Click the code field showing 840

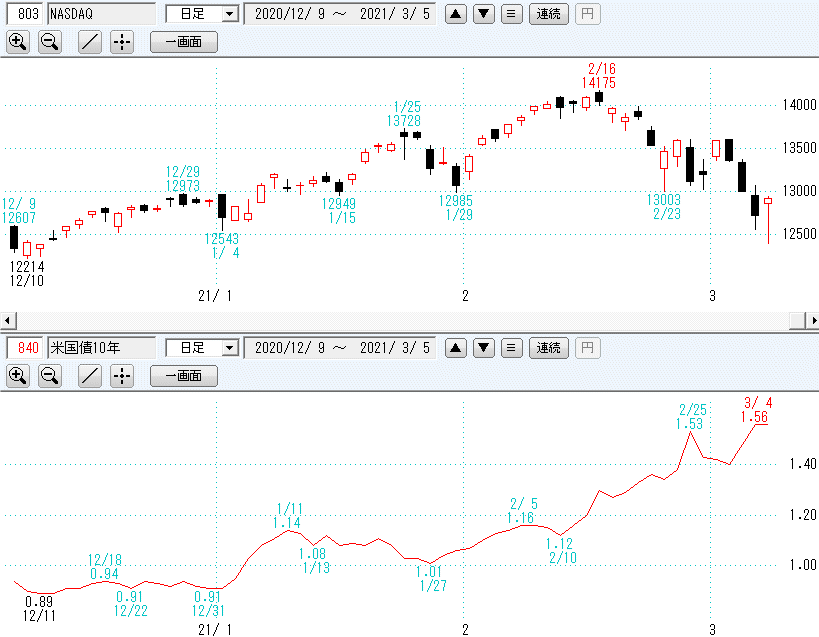[x=22, y=348]
